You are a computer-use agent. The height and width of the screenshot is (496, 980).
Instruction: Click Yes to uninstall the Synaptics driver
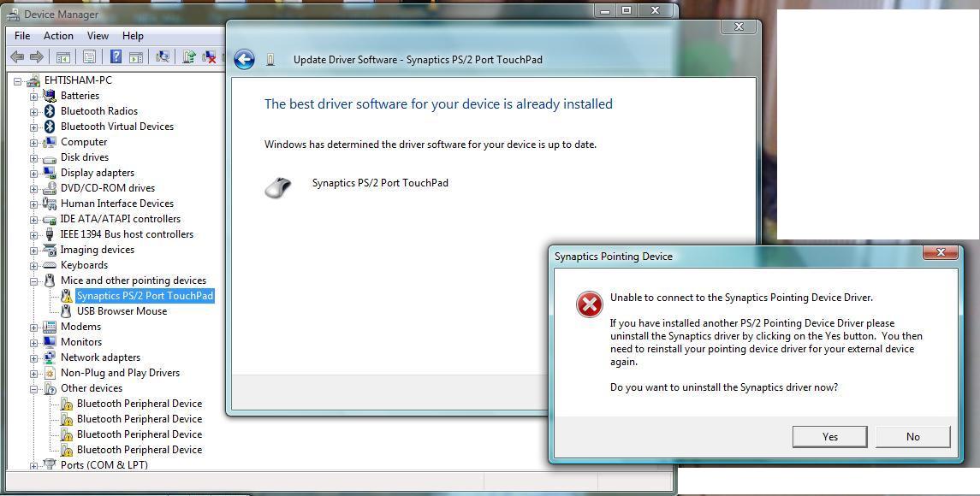(829, 437)
